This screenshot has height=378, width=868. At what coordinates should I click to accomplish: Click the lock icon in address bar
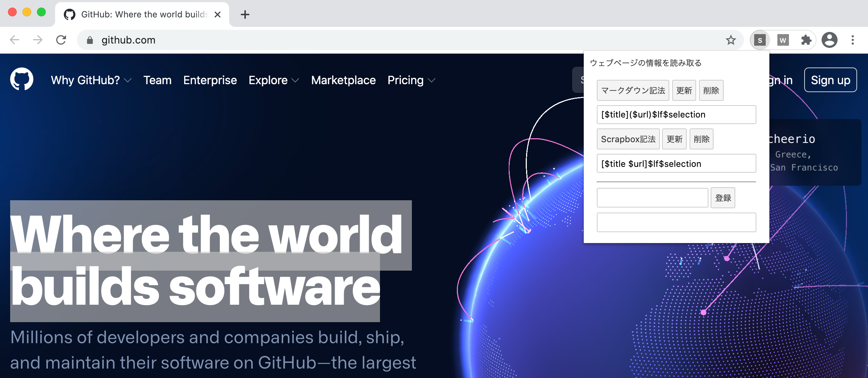(90, 40)
